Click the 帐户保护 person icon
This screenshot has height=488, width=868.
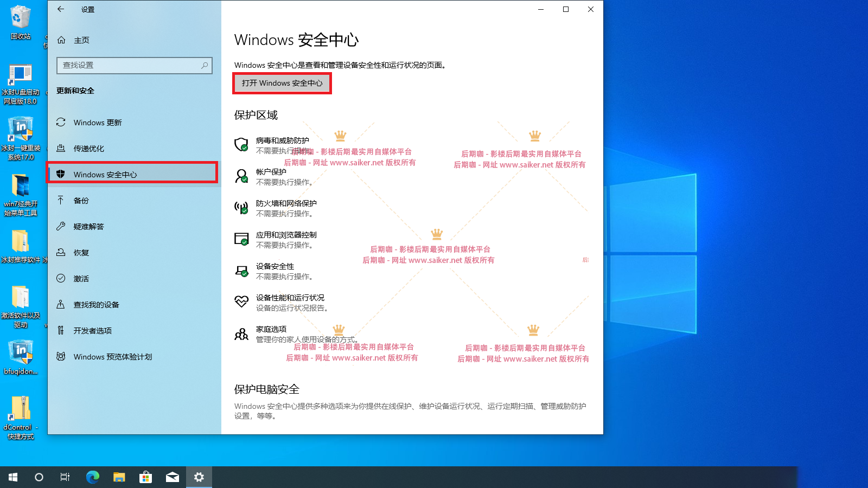[x=241, y=176]
